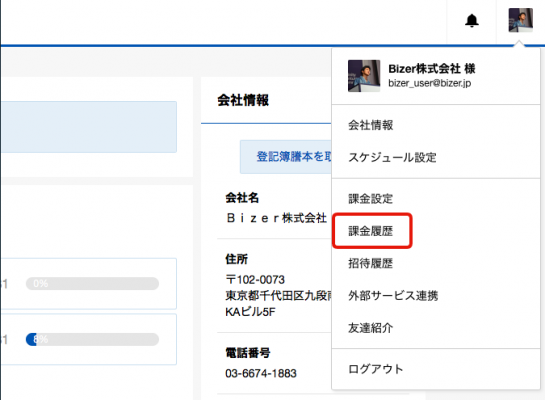545x400 pixels.
Task: Click the 登記簿謄本を取 button
Action: click(286, 157)
